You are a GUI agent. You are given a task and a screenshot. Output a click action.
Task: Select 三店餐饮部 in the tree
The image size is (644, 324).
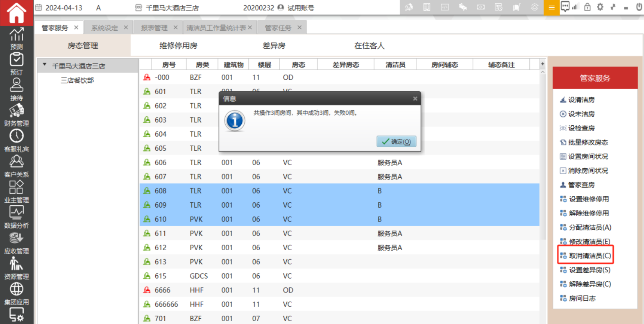click(x=77, y=80)
